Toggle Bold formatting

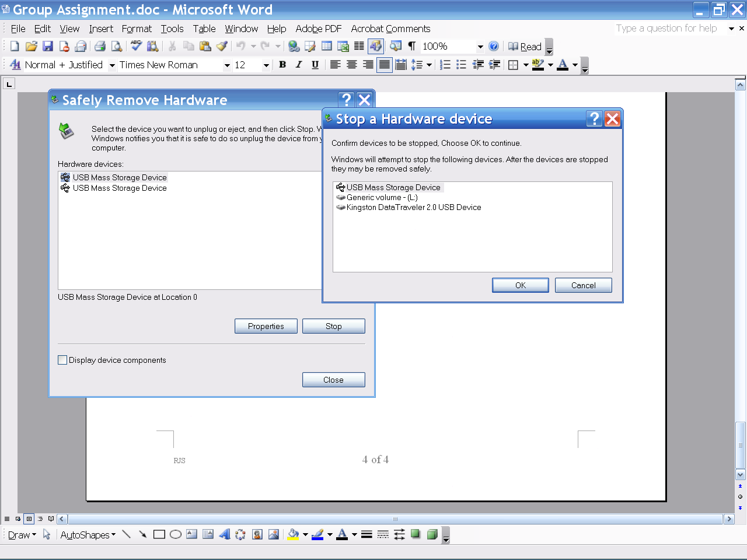282,65
